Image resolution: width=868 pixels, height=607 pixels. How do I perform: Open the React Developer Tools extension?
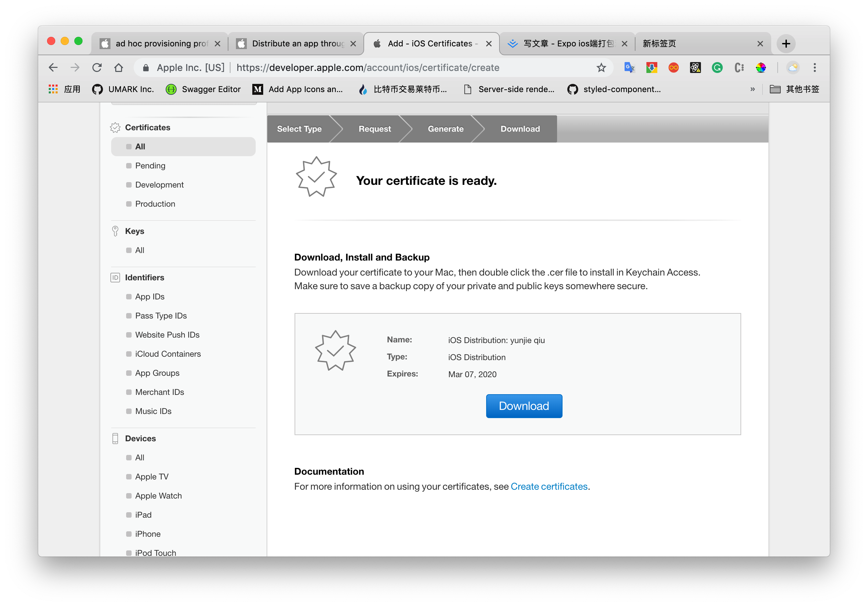tap(695, 68)
